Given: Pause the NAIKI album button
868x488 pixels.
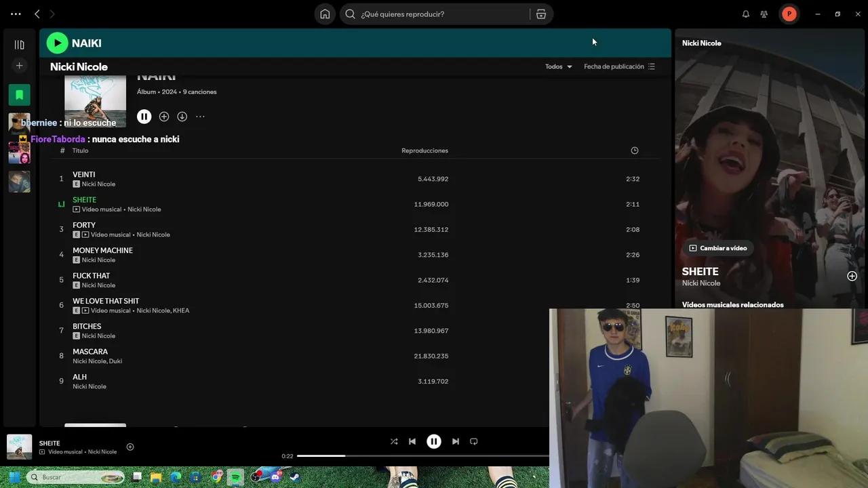Looking at the screenshot, I should (x=144, y=117).
